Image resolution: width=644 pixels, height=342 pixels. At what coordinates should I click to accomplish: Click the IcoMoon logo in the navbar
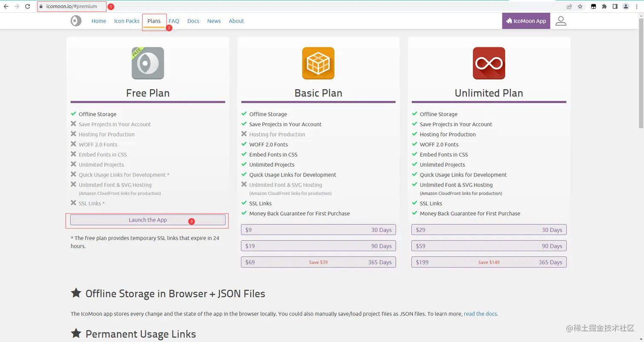coord(76,21)
